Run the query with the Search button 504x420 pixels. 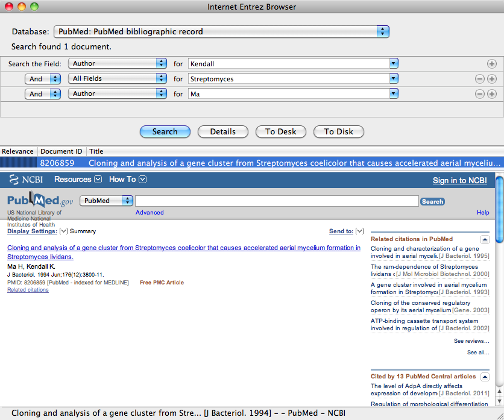165,131
